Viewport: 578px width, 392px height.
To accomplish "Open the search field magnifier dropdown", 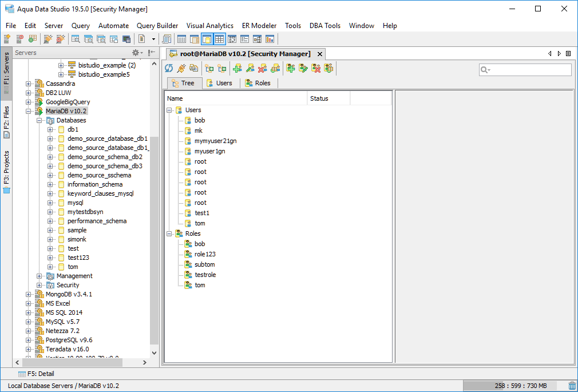I will click(485, 70).
